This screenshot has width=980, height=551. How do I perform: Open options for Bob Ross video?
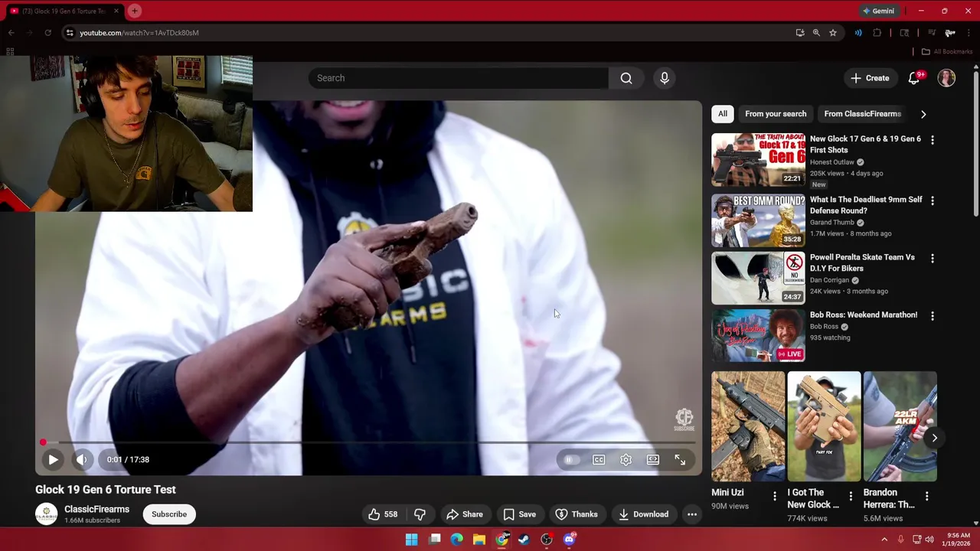(933, 316)
